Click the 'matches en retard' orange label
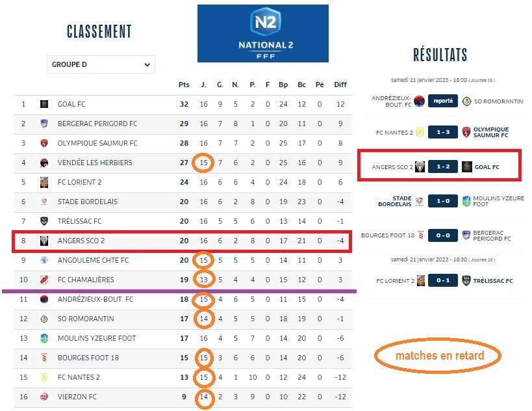 pos(439,356)
